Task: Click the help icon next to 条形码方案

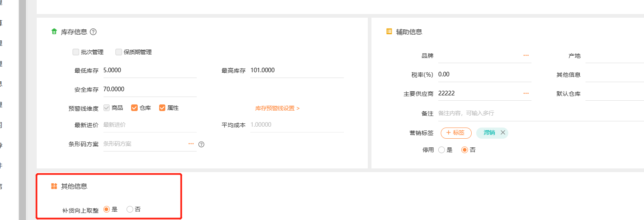Action: [201, 144]
